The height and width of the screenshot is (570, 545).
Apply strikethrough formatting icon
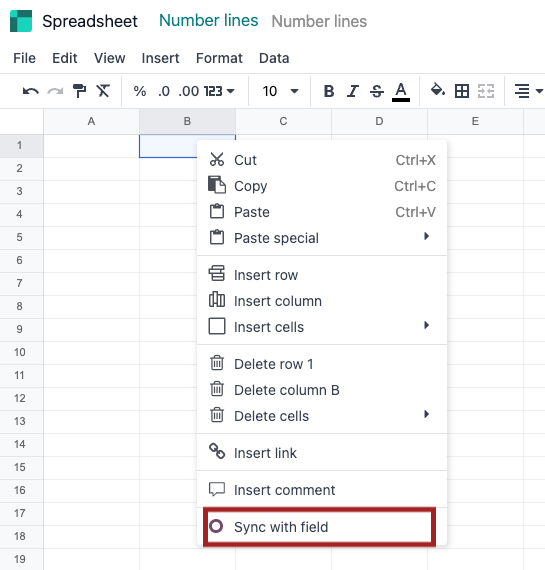pyautogui.click(x=377, y=91)
